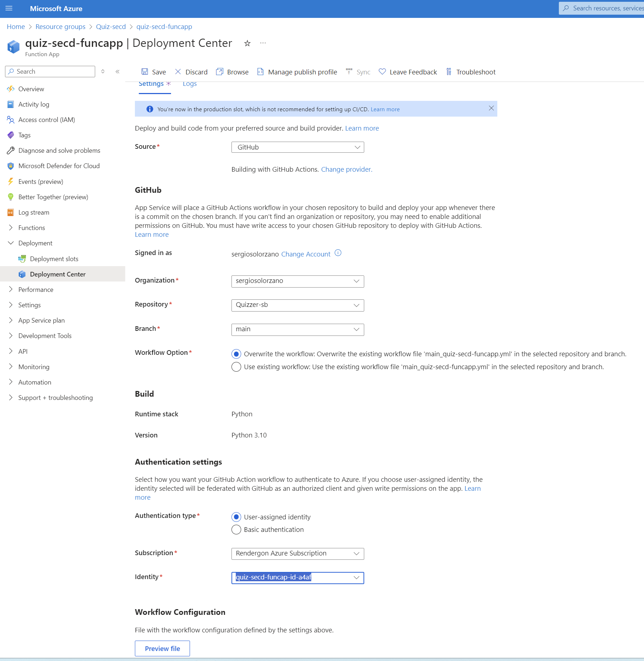Expand the Development Tools section
The width and height of the screenshot is (644, 661).
[x=11, y=336]
